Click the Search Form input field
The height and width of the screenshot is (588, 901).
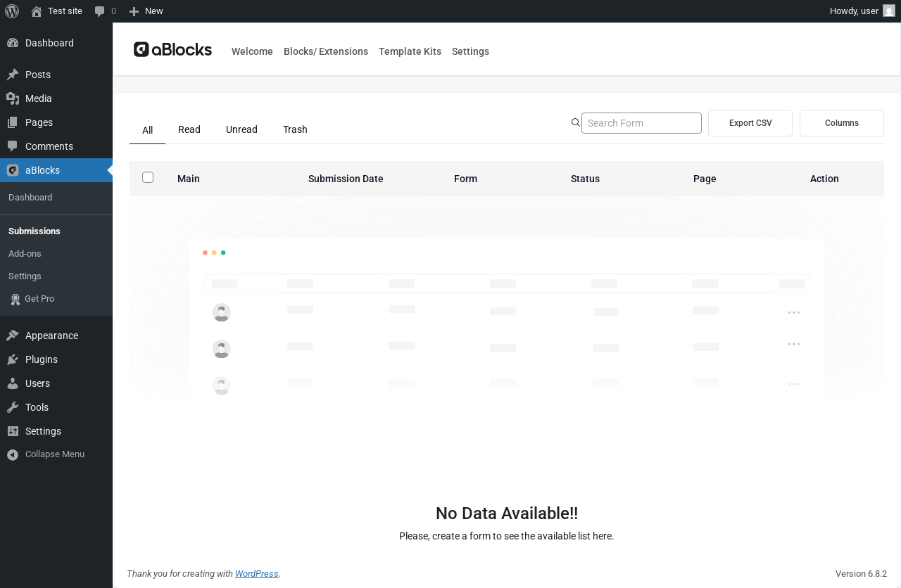click(641, 123)
